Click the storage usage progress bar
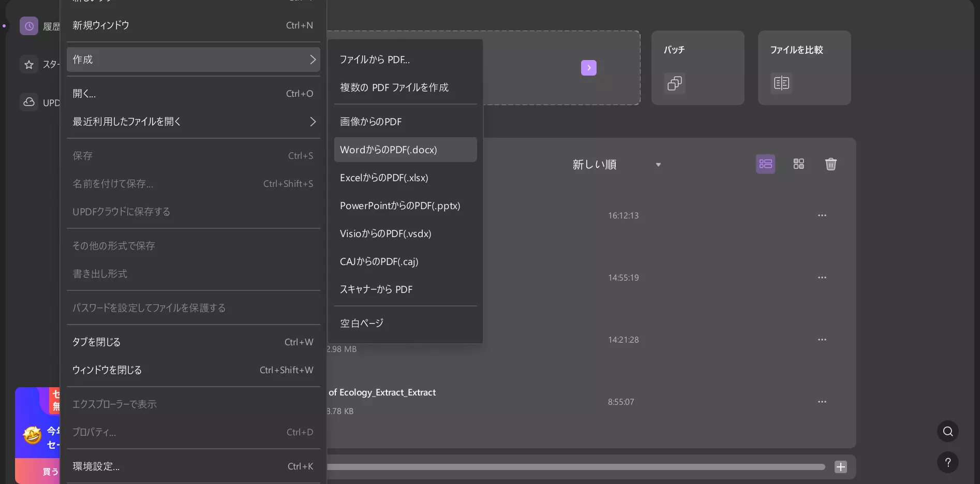 [x=575, y=467]
